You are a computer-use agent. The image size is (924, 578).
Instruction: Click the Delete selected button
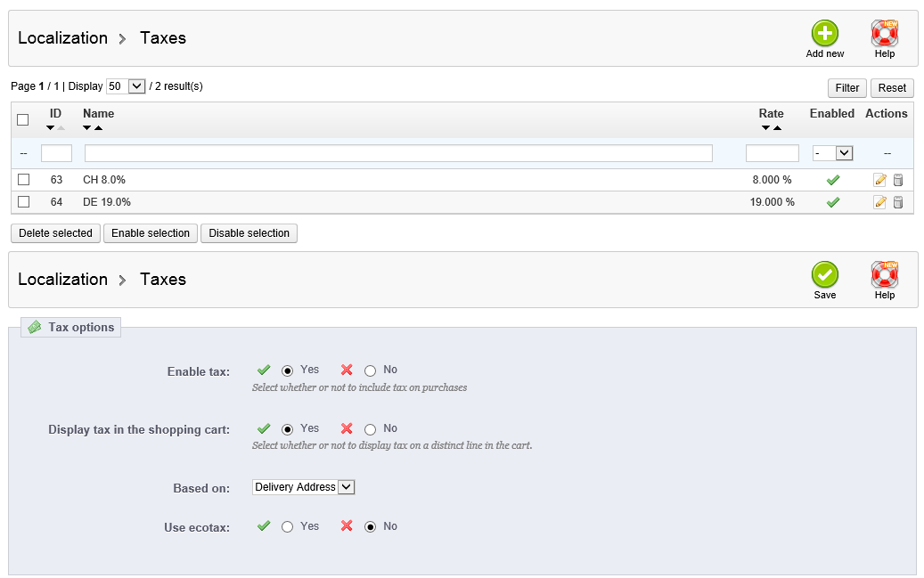click(55, 233)
